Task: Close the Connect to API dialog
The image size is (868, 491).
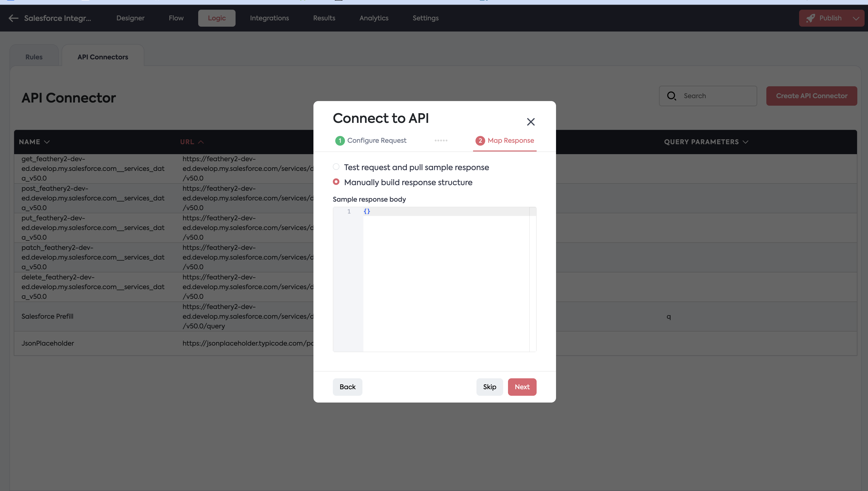Action: click(x=531, y=122)
